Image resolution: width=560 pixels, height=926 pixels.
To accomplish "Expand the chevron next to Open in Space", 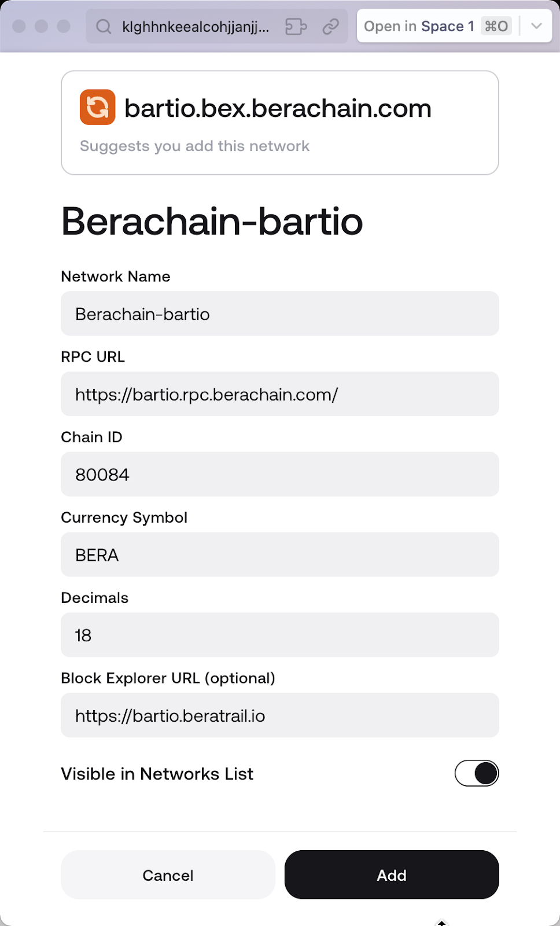I will [x=536, y=27].
